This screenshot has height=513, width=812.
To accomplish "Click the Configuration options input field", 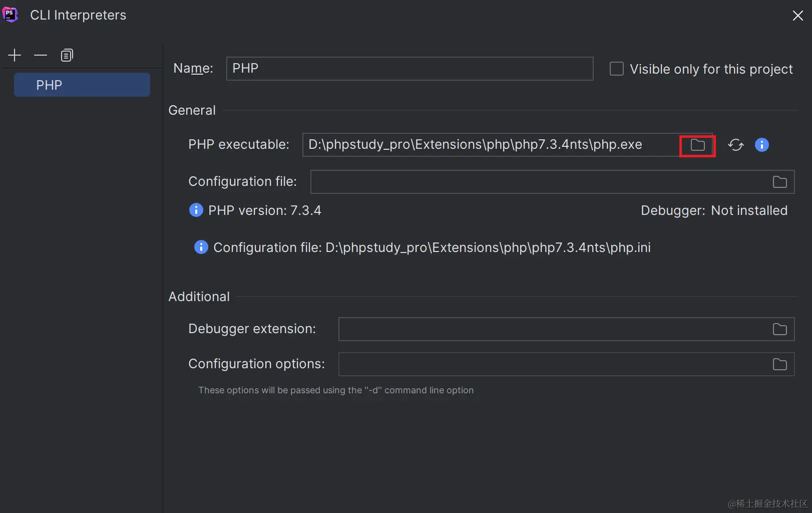I will [554, 365].
